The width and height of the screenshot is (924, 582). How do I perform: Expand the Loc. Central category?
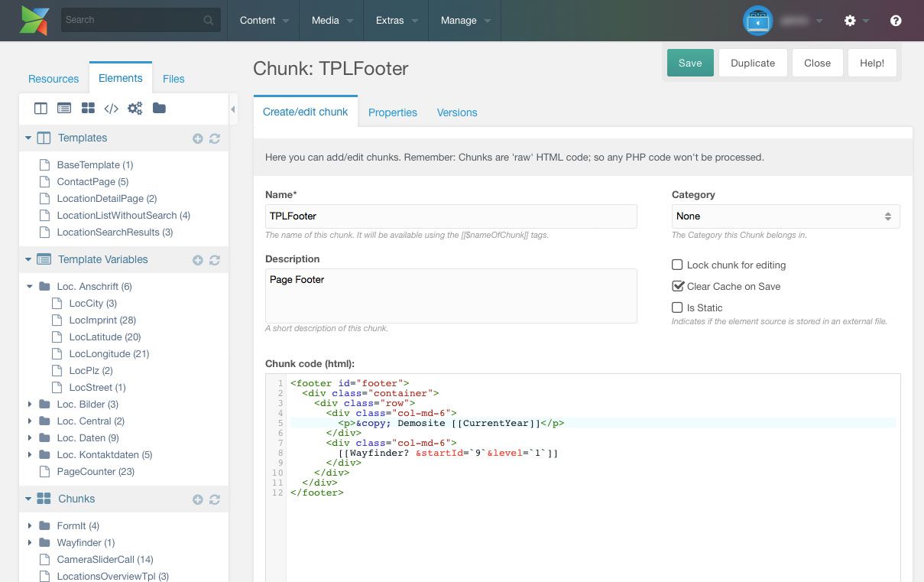(30, 421)
